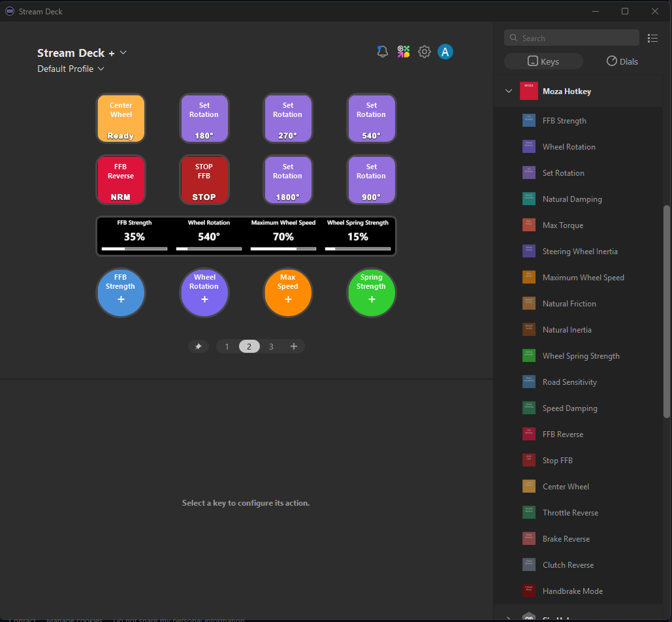Viewport: 672px width, 622px height.
Task: Open the colorful Marketplace icon
Action: click(x=404, y=52)
